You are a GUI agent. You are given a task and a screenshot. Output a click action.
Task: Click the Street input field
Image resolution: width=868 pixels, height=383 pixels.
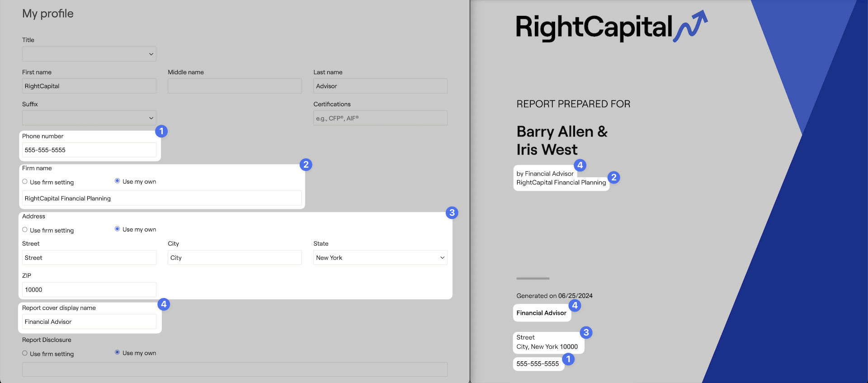[x=89, y=258]
